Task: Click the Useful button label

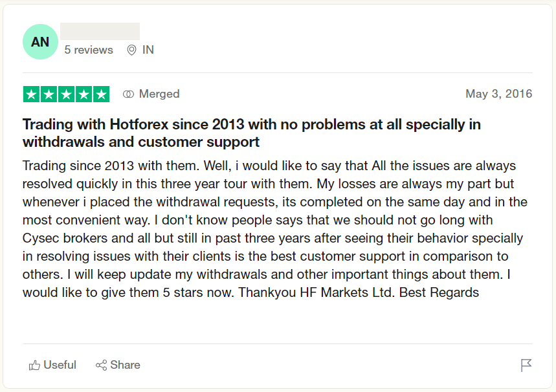Action: point(60,365)
